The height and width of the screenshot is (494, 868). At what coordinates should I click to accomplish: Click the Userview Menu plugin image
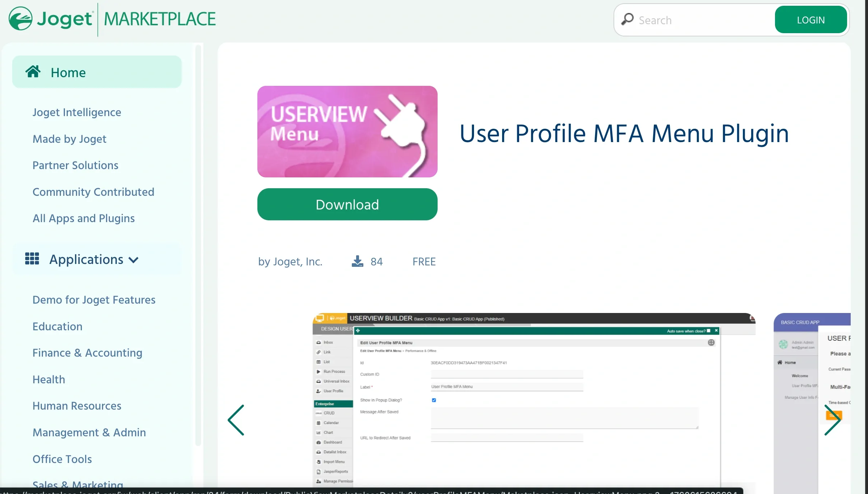(347, 132)
